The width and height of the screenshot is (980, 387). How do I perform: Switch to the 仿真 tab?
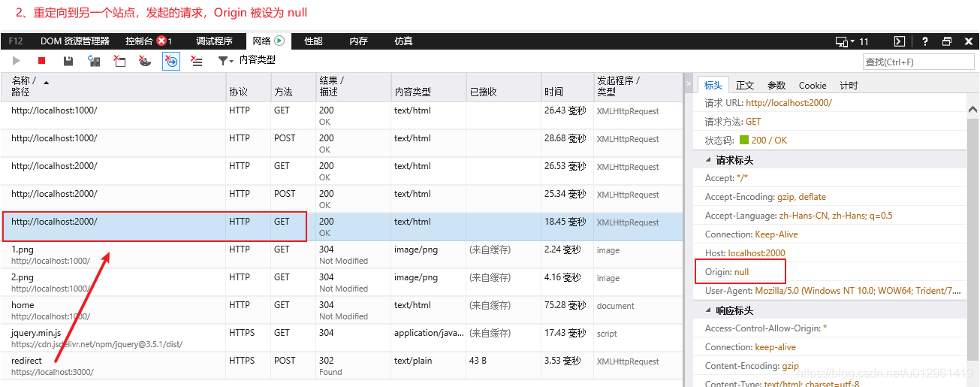pyautogui.click(x=403, y=41)
